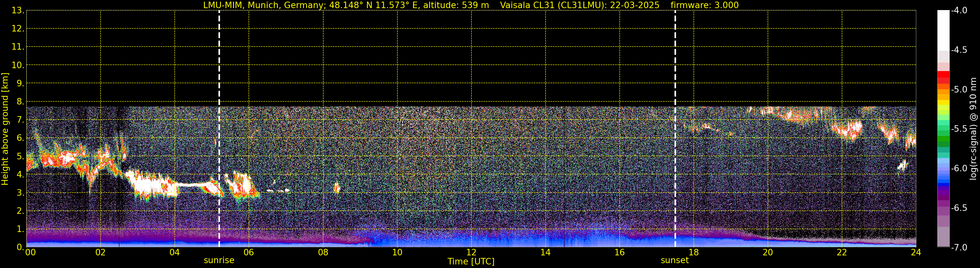
Task: Click the "11." height axis tick label
Action: 18,47
